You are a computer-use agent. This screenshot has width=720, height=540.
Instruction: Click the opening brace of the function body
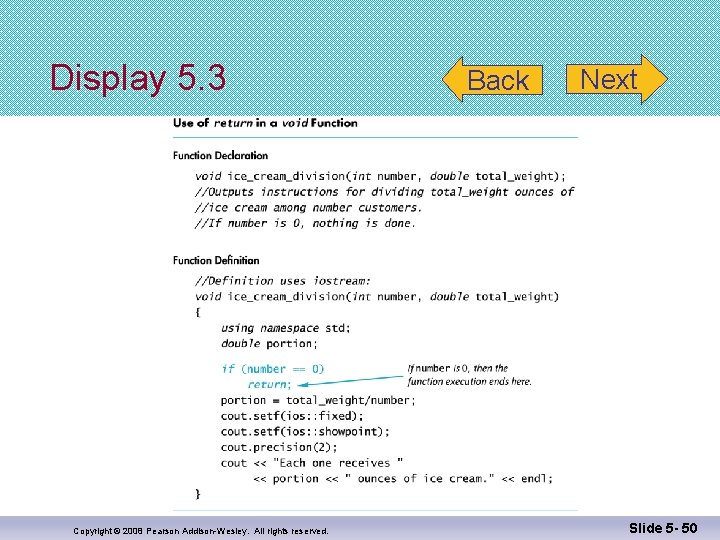point(198,312)
